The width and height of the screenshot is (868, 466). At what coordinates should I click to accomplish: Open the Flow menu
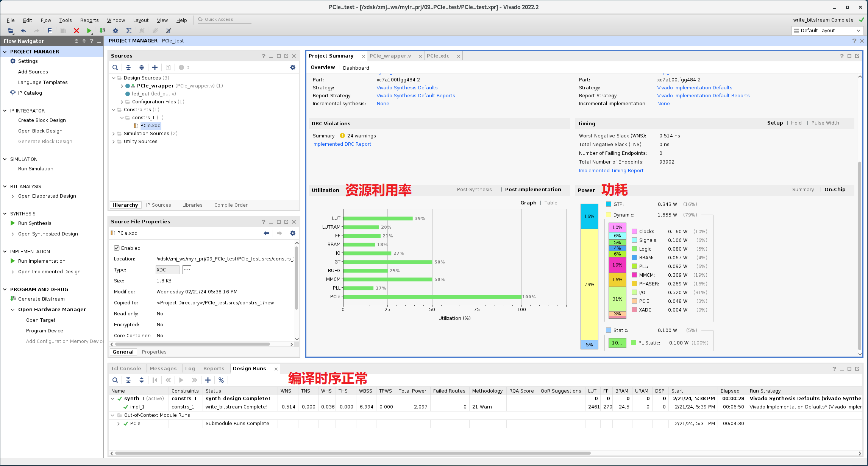pyautogui.click(x=46, y=20)
